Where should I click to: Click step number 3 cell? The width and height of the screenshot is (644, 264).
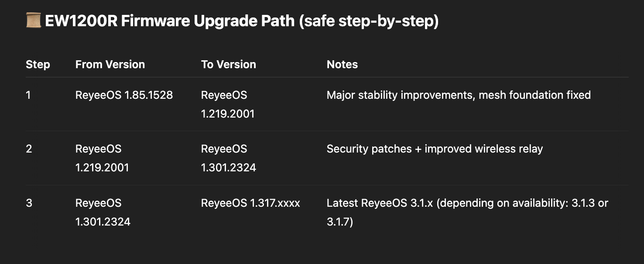point(29,203)
